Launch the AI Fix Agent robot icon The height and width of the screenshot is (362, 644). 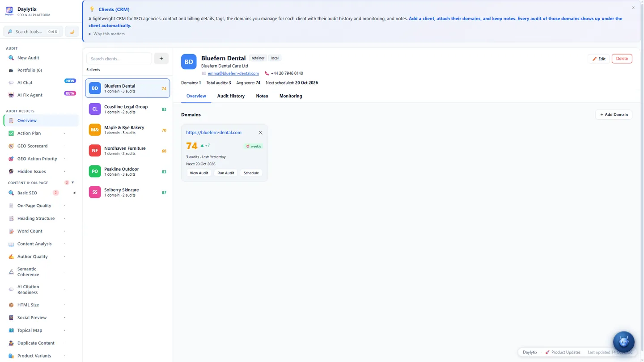11,95
